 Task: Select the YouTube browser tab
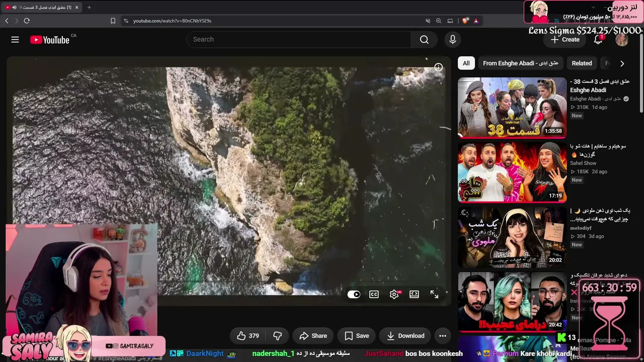tap(42, 7)
